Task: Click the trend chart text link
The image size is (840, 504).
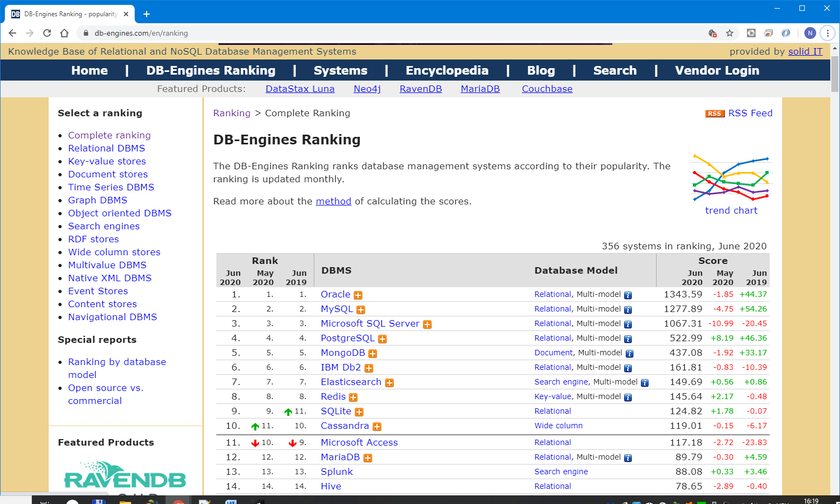Action: (x=731, y=210)
